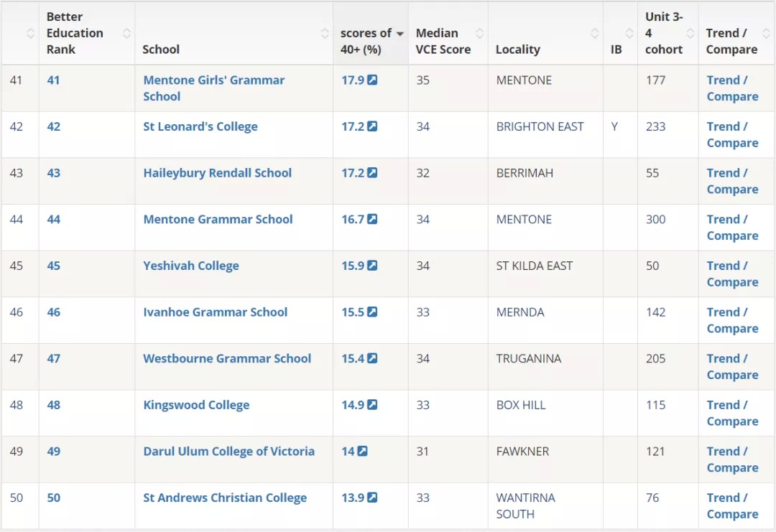Open Mentone Grammar School link
This screenshot has height=532, width=776.
point(218,220)
